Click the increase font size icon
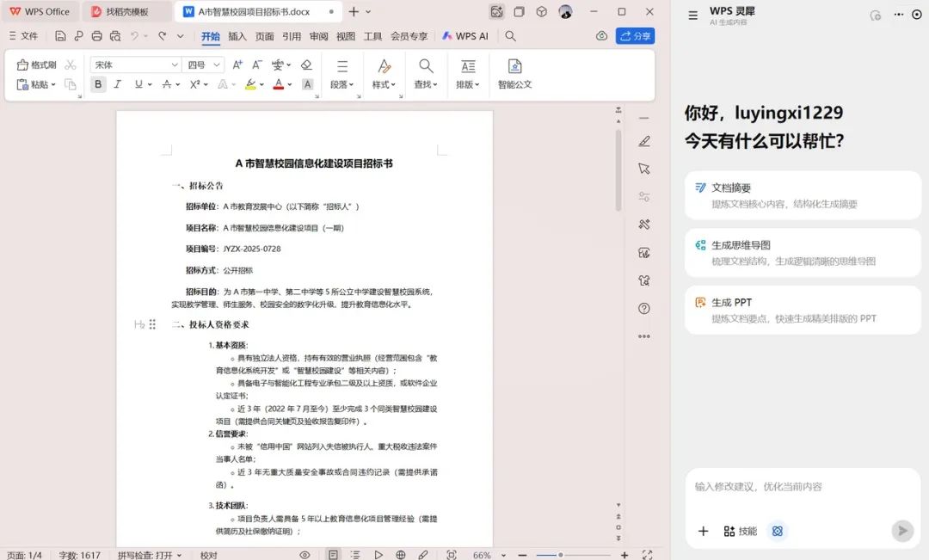Image resolution: width=929 pixels, height=560 pixels. pos(237,65)
